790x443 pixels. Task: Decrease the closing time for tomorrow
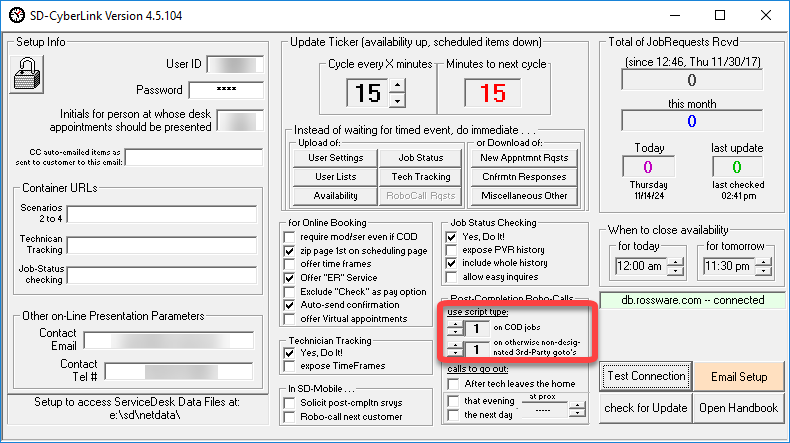point(763,273)
